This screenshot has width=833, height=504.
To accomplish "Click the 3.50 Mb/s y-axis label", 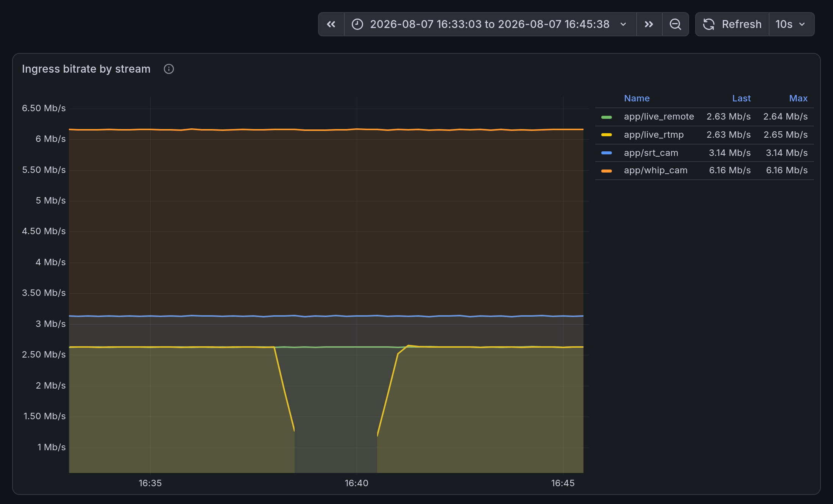I will point(44,293).
